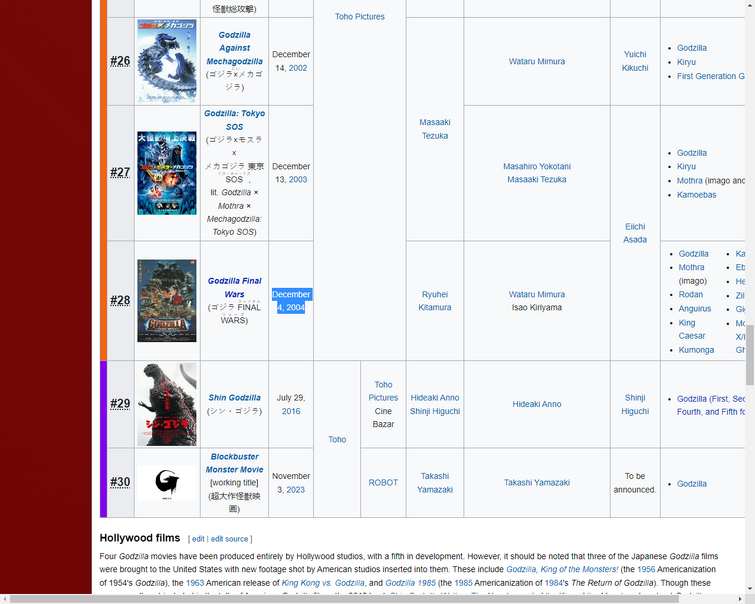Click the 1956 year link
The image size is (755, 604).
point(646,569)
